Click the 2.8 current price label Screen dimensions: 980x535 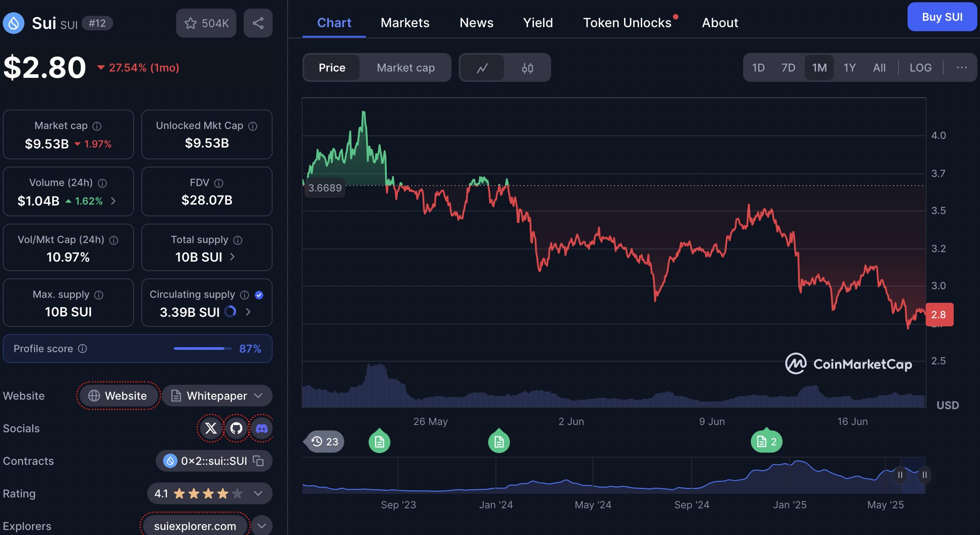(940, 315)
